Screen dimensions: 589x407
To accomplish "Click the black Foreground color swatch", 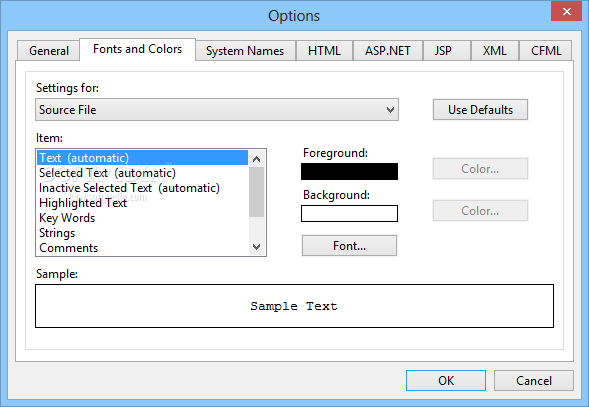I will (x=349, y=171).
